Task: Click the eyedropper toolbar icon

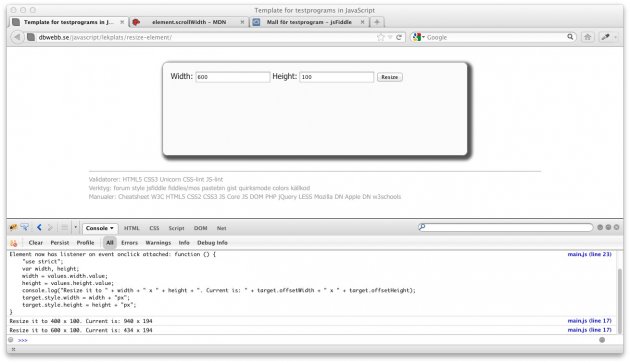Action: tap(605, 37)
